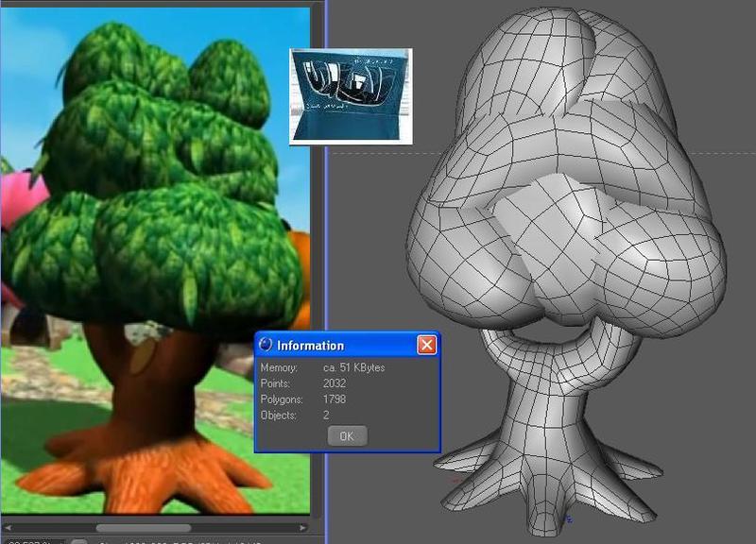This screenshot has width=756, height=544.
Task: Click the polygons value "1798"
Action: pyautogui.click(x=335, y=399)
